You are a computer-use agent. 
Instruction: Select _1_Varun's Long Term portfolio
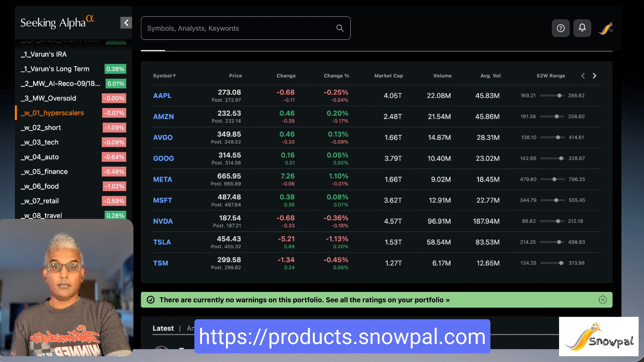tap(55, 69)
